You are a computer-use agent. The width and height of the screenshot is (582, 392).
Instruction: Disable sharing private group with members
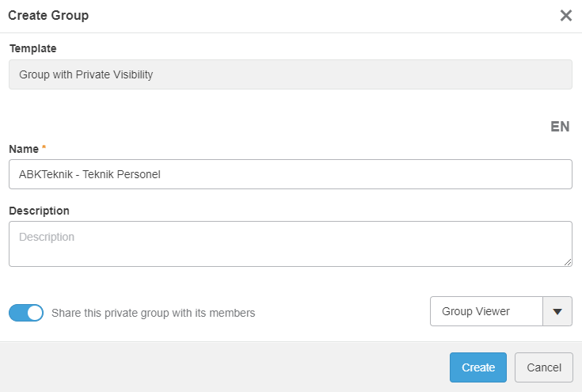[26, 313]
